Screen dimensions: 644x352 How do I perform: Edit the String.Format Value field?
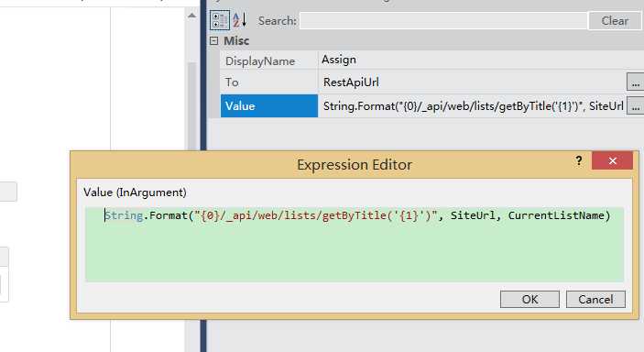coord(473,106)
